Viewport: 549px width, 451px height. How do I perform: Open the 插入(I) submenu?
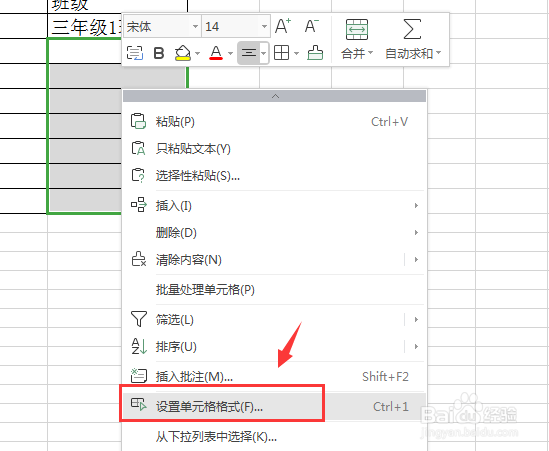click(x=275, y=206)
